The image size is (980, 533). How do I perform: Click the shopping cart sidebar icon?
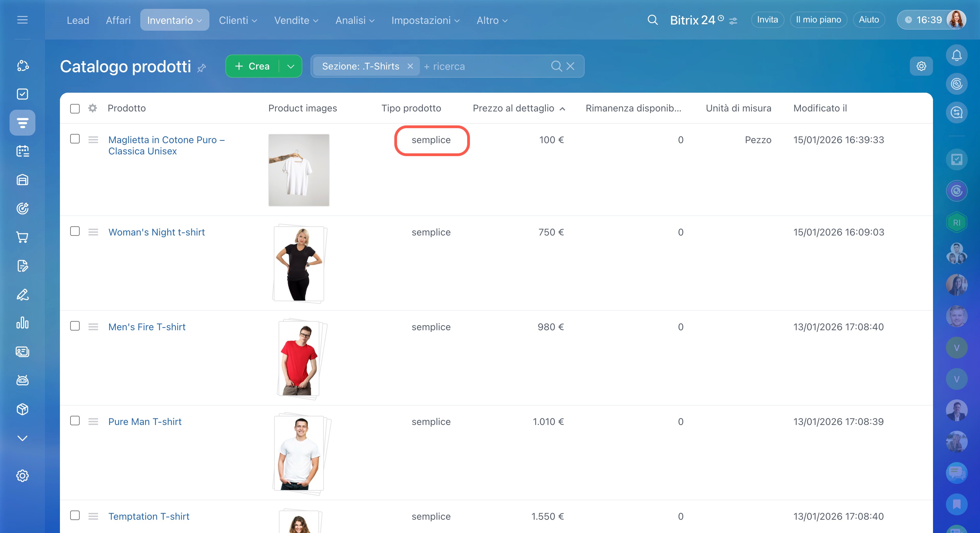point(22,237)
